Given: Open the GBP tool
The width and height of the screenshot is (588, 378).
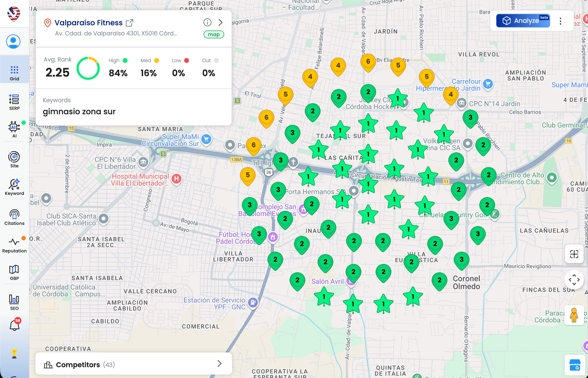Looking at the screenshot, I should [14, 273].
